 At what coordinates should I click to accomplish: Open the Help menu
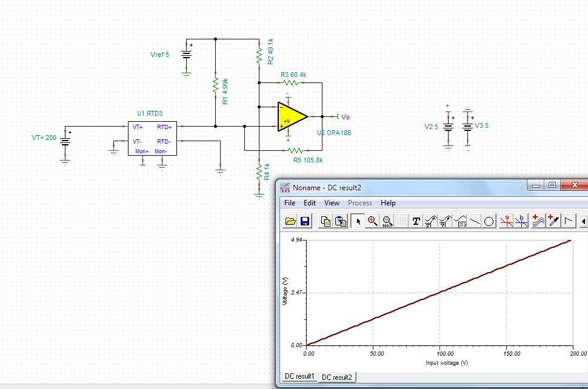tap(388, 203)
